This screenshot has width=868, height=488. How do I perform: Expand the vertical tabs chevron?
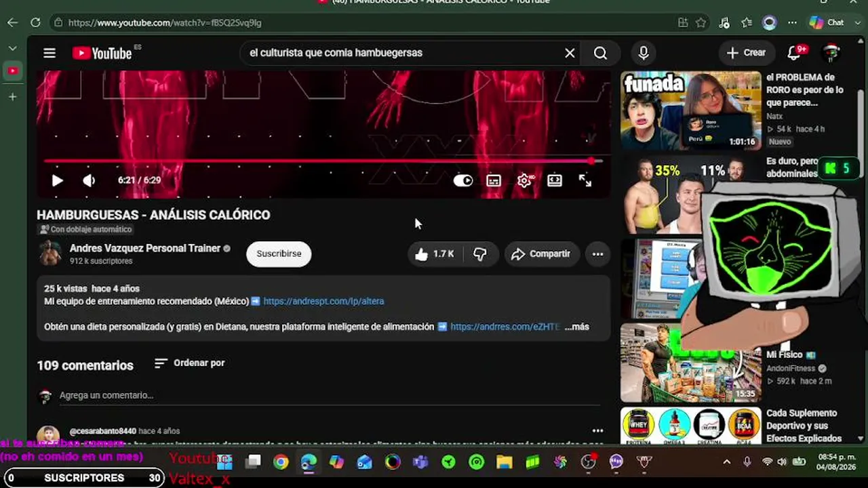[12, 49]
